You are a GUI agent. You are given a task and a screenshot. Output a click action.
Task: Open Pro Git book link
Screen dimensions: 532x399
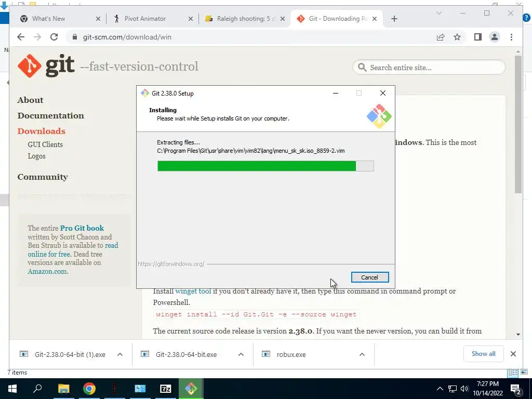[82, 228]
